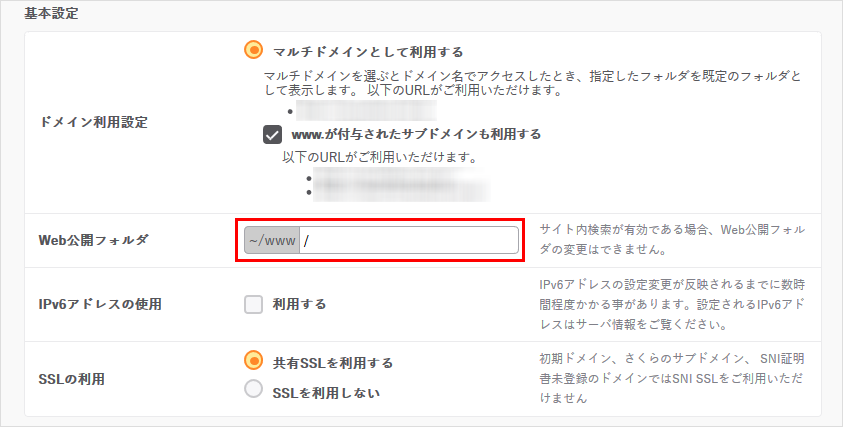Click the サイト内検索 note beside the folder field

pos(673,239)
